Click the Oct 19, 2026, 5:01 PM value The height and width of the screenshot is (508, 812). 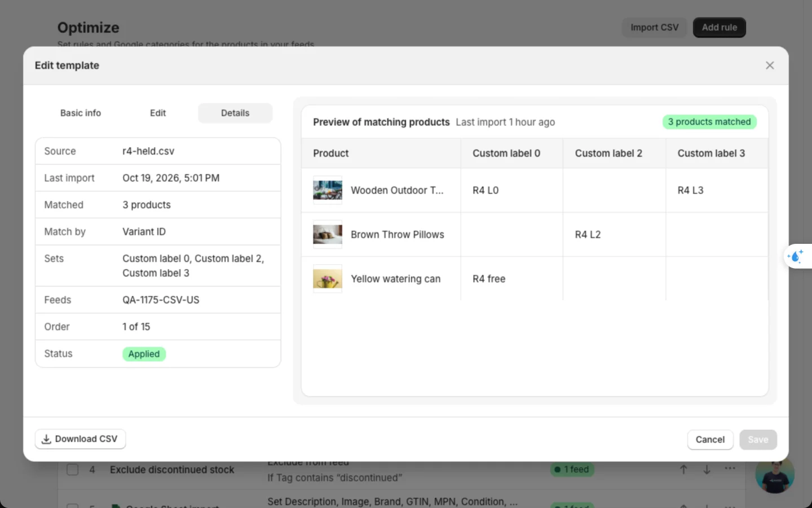[171, 178]
